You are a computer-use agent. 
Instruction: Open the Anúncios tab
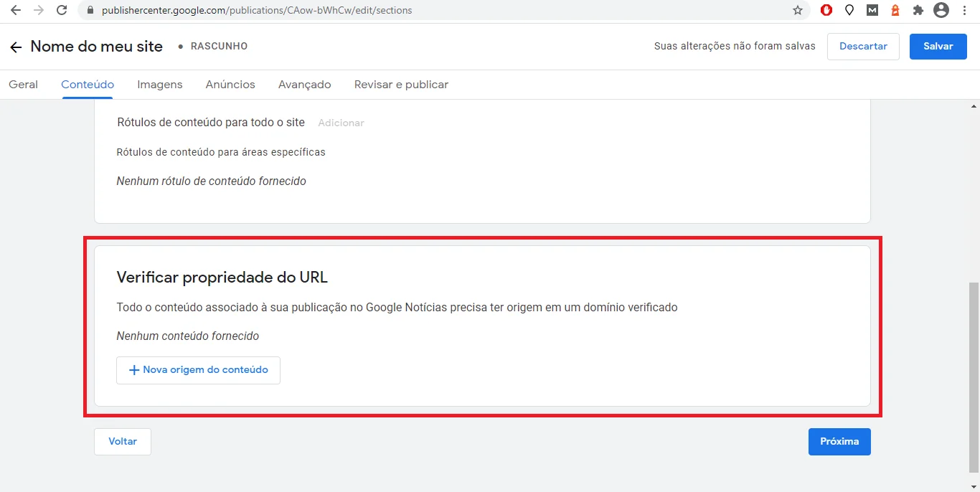tap(230, 85)
